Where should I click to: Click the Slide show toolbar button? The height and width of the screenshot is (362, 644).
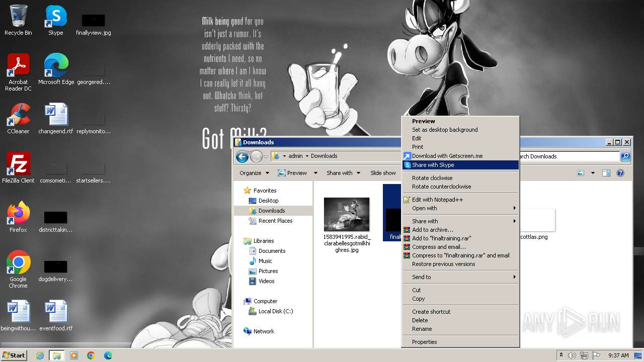point(383,173)
